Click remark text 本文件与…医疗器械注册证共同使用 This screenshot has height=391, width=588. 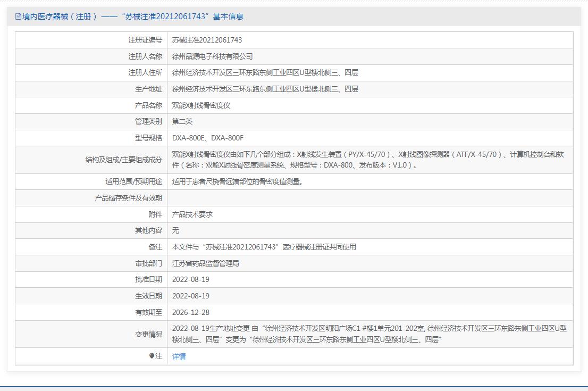pyautogui.click(x=264, y=247)
